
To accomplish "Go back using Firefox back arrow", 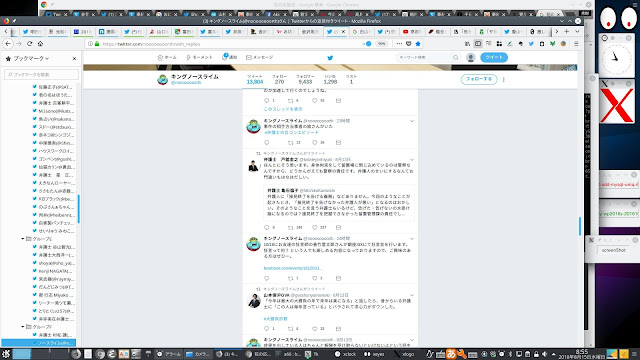I will (x=8, y=44).
